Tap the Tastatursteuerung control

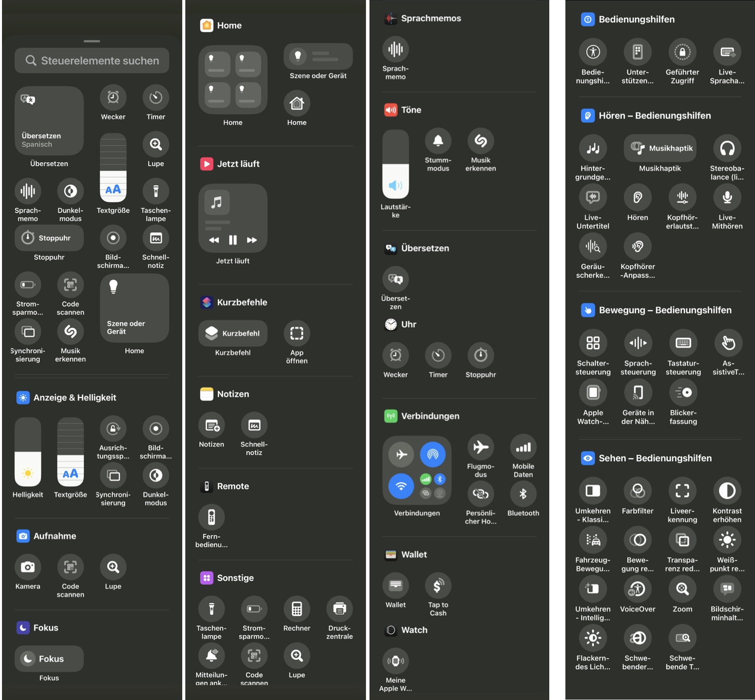(x=683, y=343)
